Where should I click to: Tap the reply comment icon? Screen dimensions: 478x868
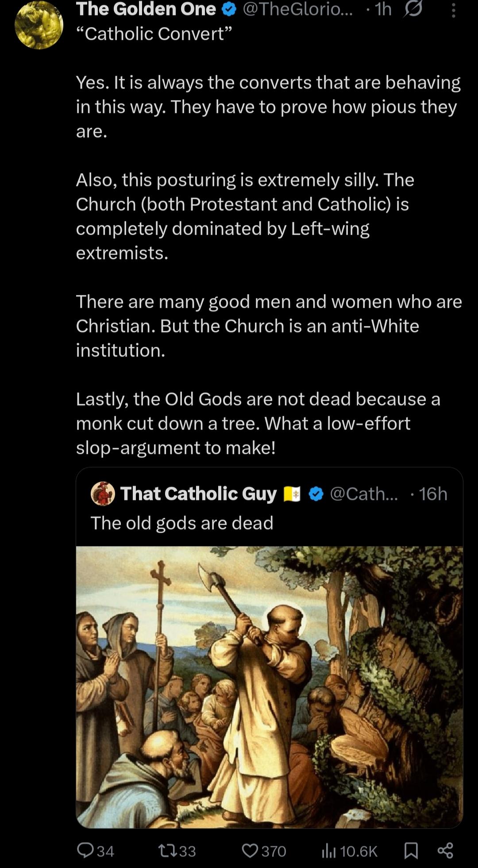point(85,850)
